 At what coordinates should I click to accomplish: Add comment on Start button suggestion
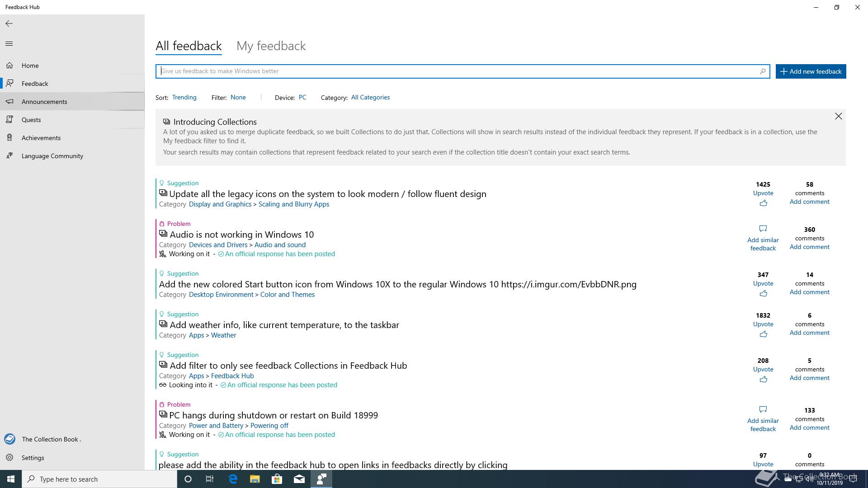809,292
